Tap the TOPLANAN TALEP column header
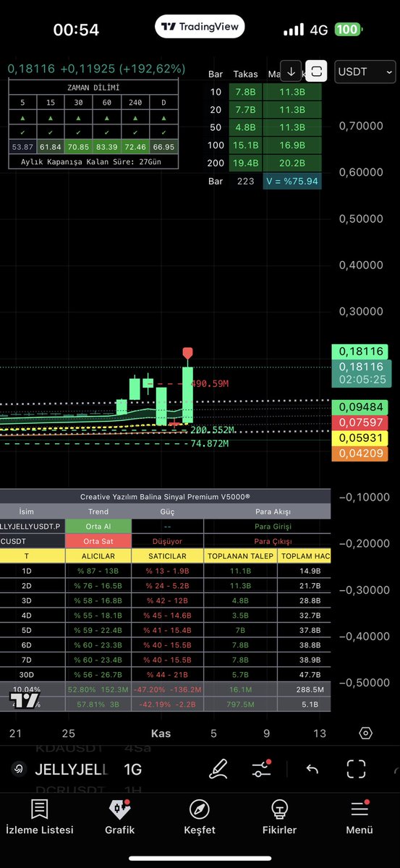 pos(240,556)
